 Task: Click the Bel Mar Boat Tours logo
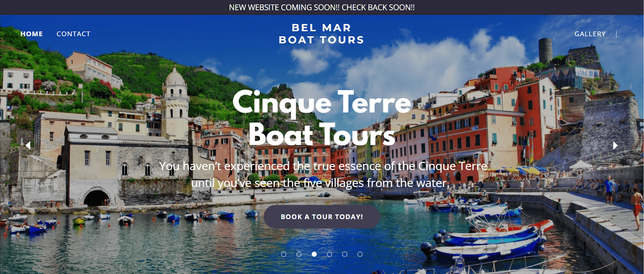322,34
